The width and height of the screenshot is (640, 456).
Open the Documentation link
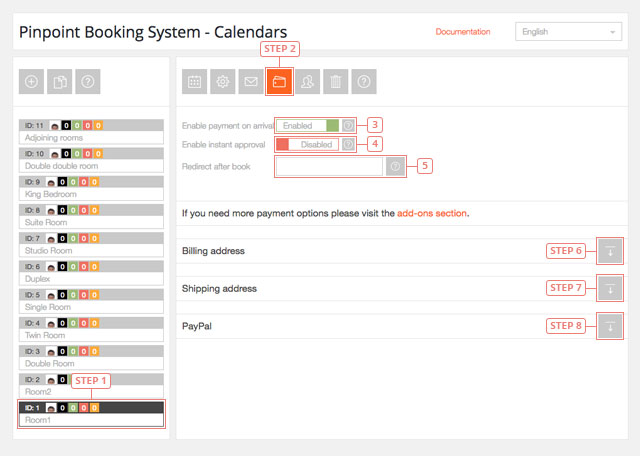463,32
